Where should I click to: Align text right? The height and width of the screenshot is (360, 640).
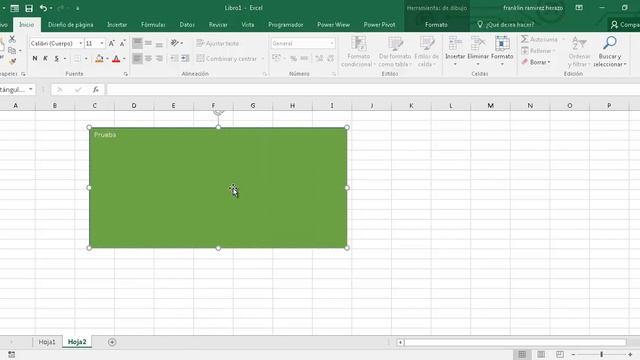click(159, 59)
